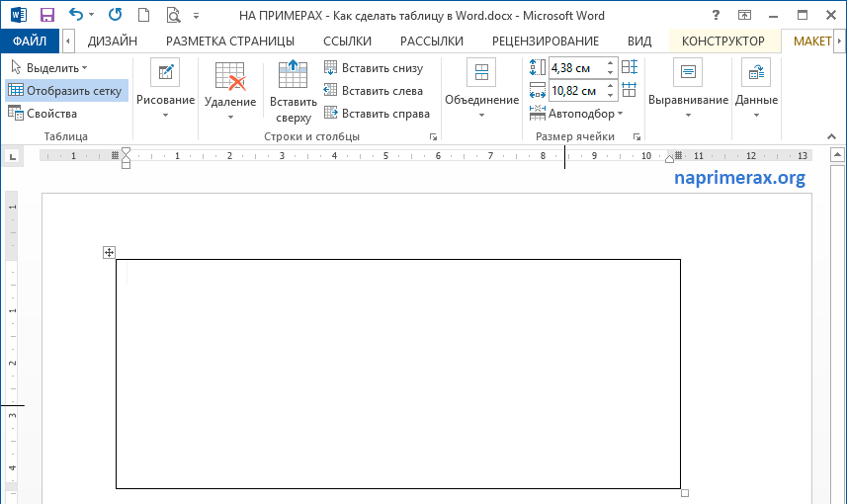Click Вставить слева to insert column left
847x504 pixels.
(x=374, y=91)
